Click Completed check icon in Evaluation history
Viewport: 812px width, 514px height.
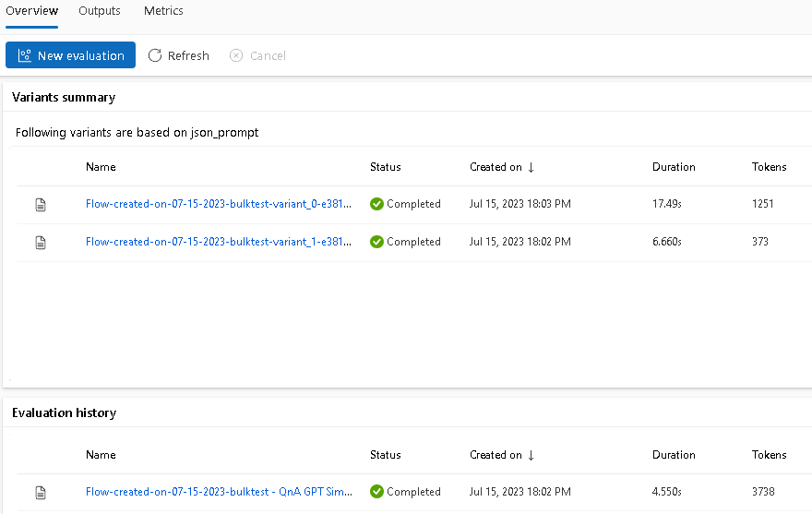376,492
